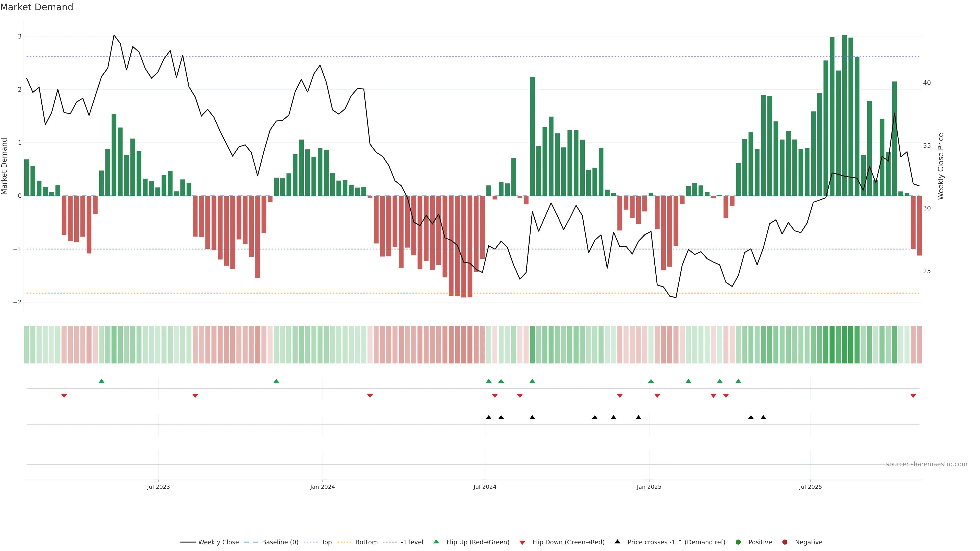Click the tallest green demand bar
Image resolution: width=980 pixels, height=551 pixels.
(x=844, y=114)
